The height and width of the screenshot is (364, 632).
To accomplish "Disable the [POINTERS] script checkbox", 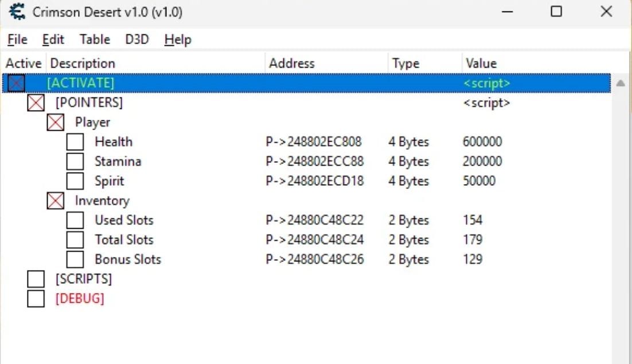I will 36,103.
